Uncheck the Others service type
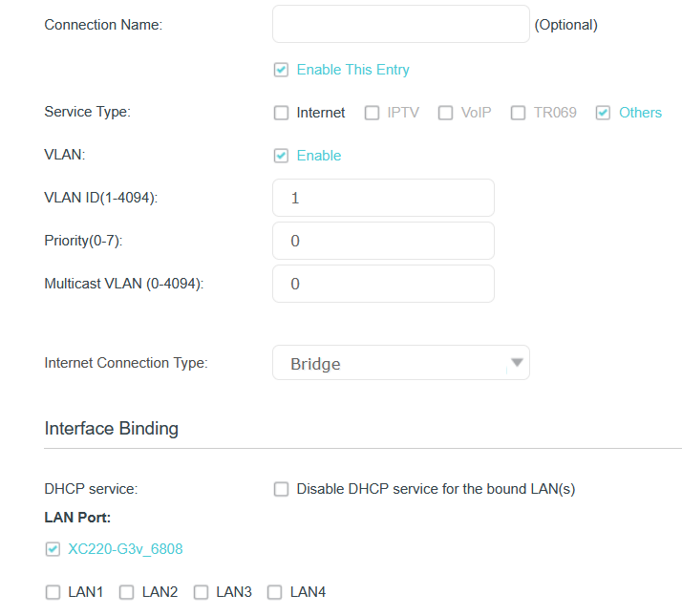 pyautogui.click(x=603, y=113)
